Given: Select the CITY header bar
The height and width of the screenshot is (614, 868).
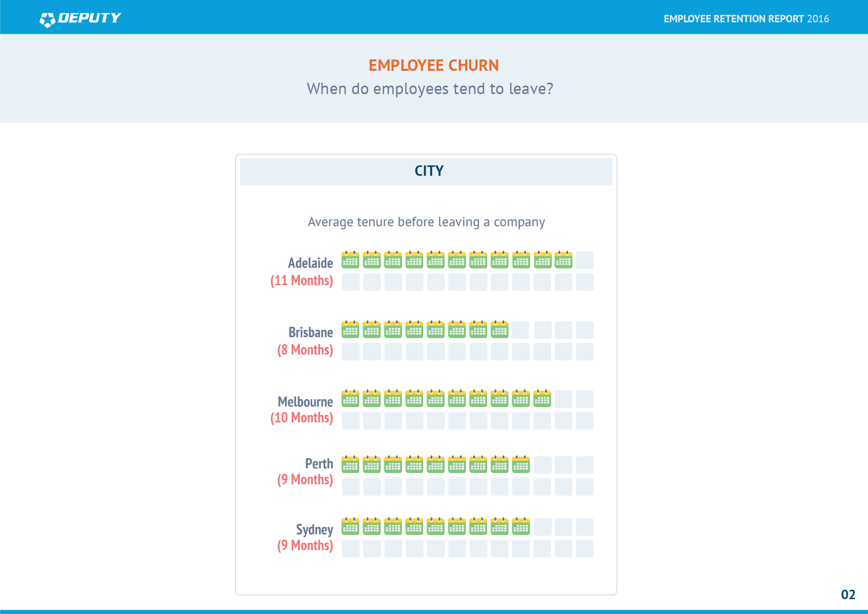Looking at the screenshot, I should click(x=426, y=171).
